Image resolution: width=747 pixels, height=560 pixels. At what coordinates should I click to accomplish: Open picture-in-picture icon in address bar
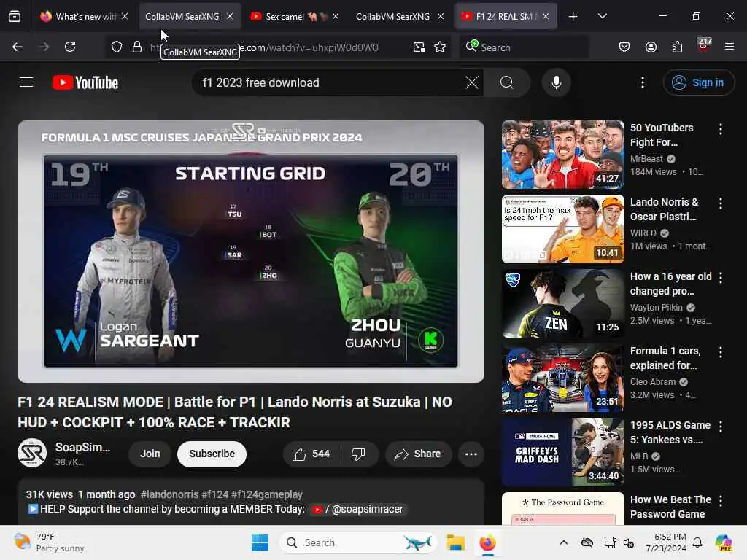point(419,47)
